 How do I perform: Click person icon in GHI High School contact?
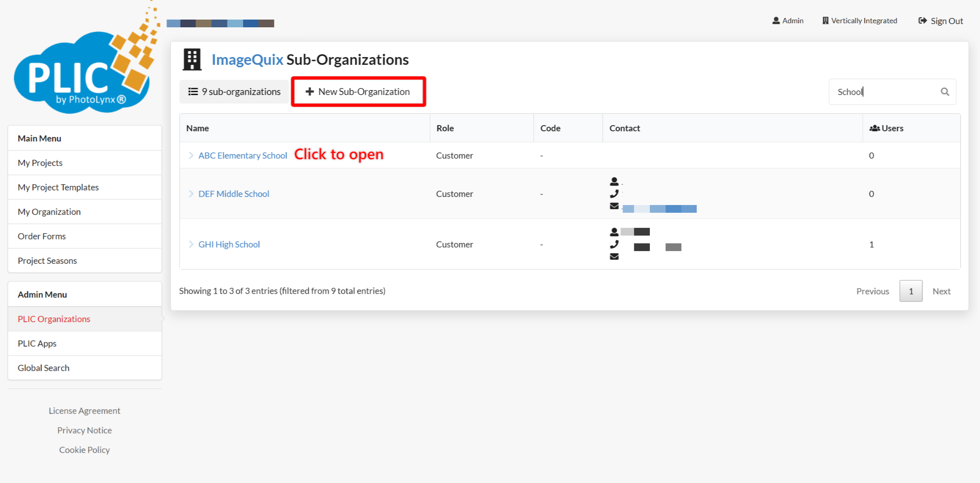click(614, 232)
